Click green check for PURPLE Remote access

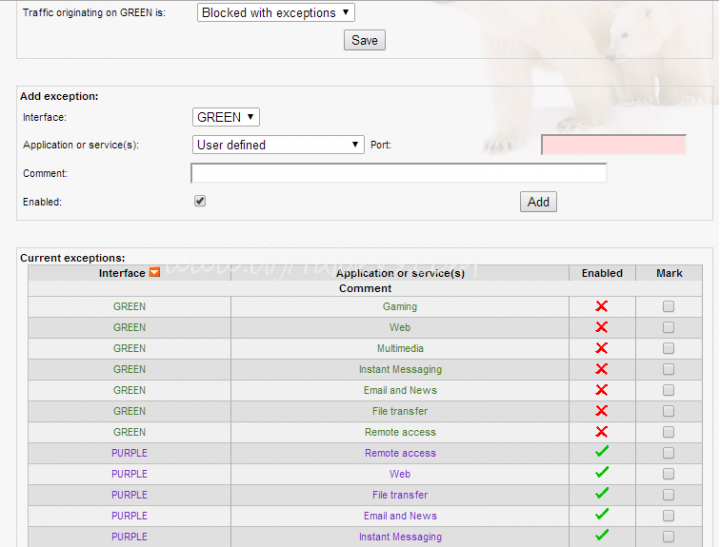[601, 453]
